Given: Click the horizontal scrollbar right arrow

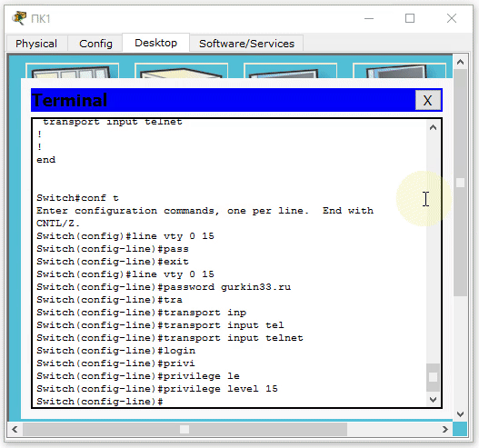Looking at the screenshot, I should (x=445, y=430).
